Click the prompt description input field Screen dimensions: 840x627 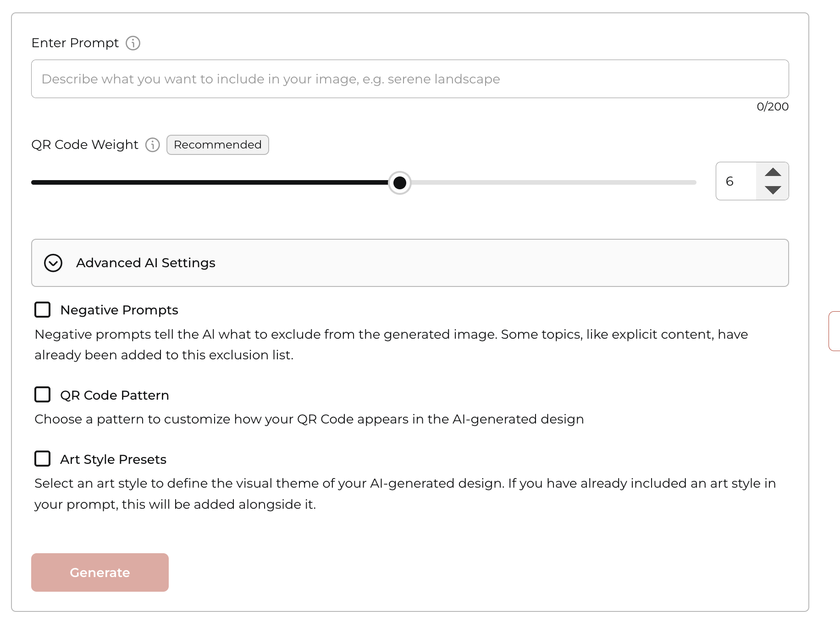click(410, 79)
